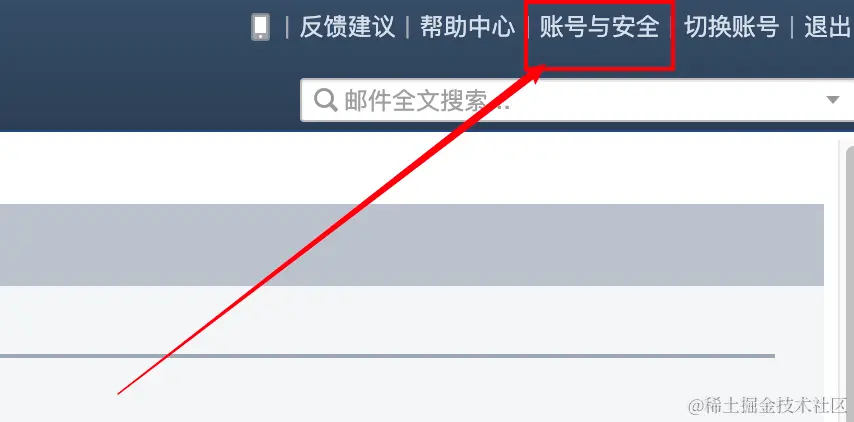This screenshot has height=422, width=854.
Task: Click 退出 to log out
Action: point(828,27)
